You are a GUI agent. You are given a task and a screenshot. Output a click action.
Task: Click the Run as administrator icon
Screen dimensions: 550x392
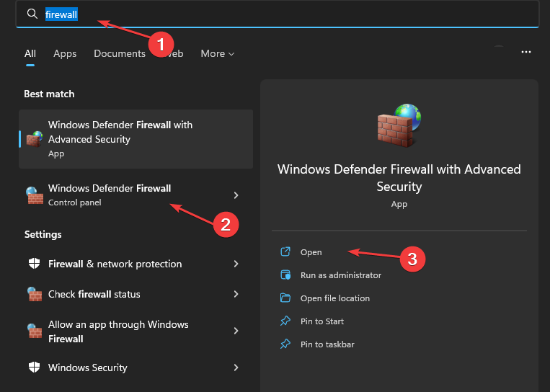pos(285,275)
